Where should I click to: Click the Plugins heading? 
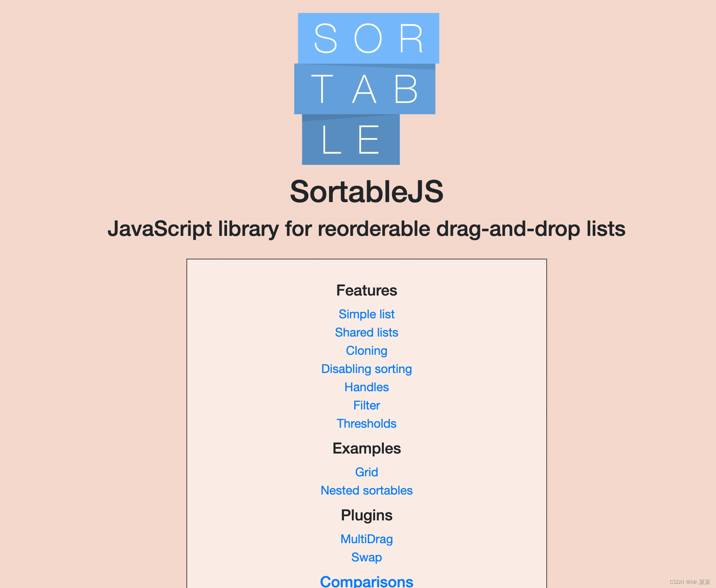click(x=366, y=515)
